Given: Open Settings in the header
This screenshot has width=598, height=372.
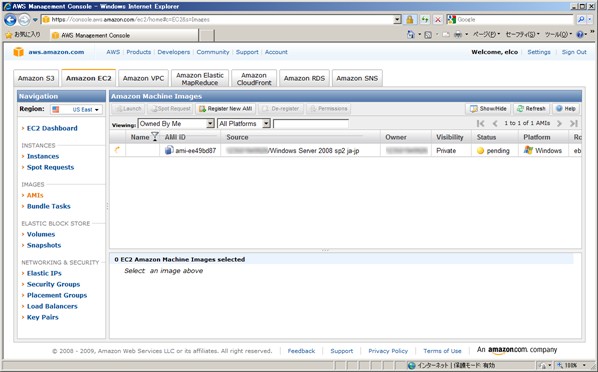Looking at the screenshot, I should click(x=539, y=52).
